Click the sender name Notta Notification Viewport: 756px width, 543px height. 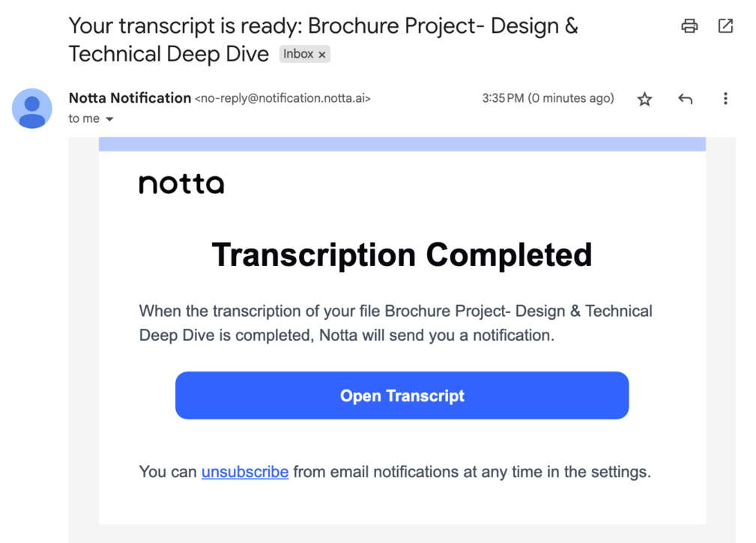(130, 98)
